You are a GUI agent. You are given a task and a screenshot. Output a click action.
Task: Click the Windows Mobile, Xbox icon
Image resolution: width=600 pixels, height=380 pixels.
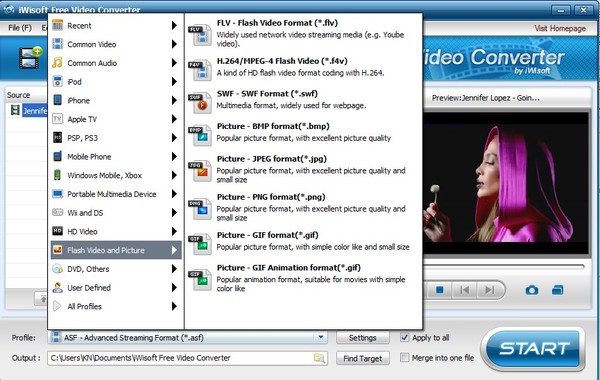point(57,175)
